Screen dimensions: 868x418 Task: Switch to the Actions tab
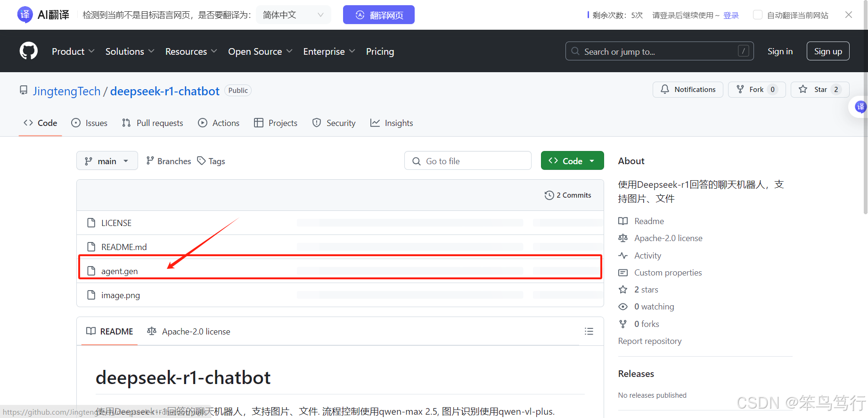tap(219, 123)
